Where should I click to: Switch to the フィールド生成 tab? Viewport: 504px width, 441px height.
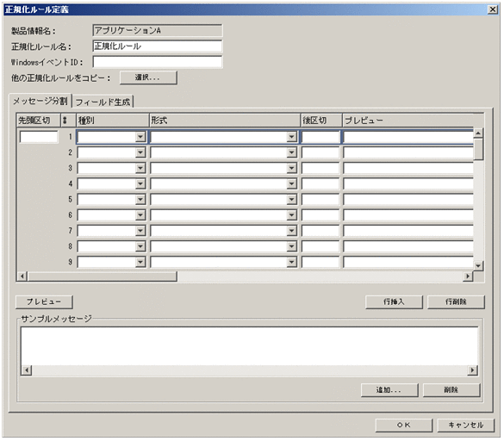[x=103, y=102]
